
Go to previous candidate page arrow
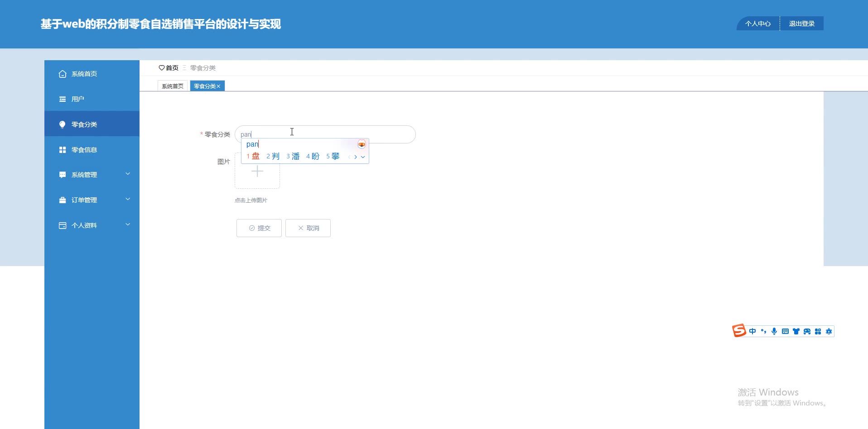click(x=349, y=157)
